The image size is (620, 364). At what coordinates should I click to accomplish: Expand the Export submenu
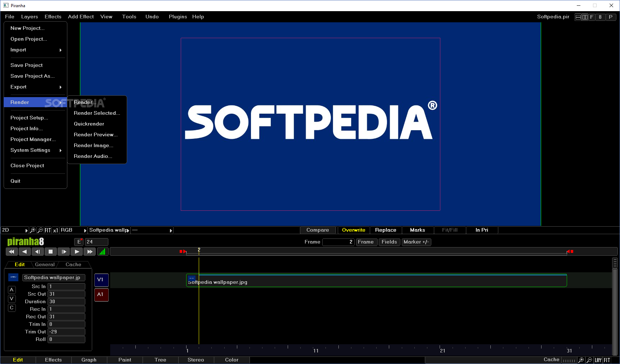[35, 87]
